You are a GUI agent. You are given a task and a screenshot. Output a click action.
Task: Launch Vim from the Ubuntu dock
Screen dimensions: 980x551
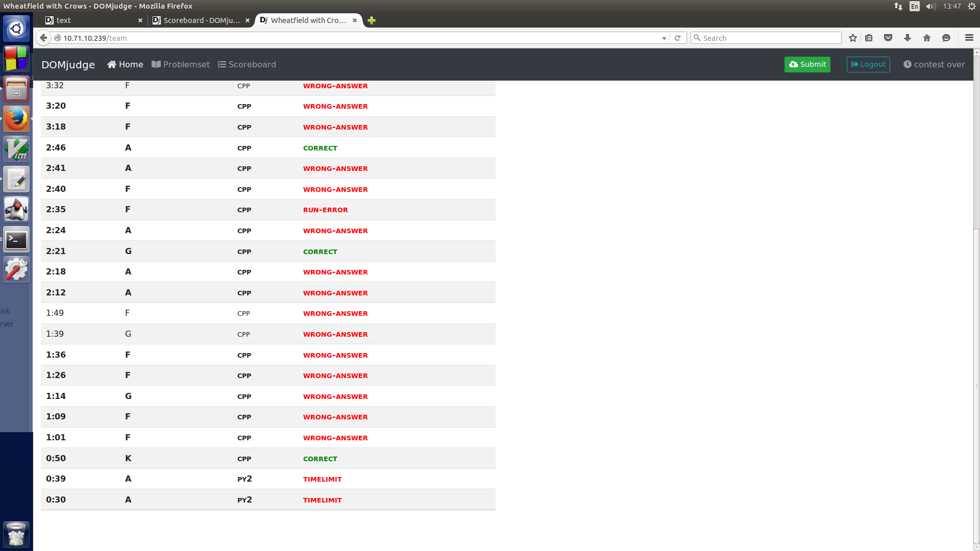(x=16, y=149)
